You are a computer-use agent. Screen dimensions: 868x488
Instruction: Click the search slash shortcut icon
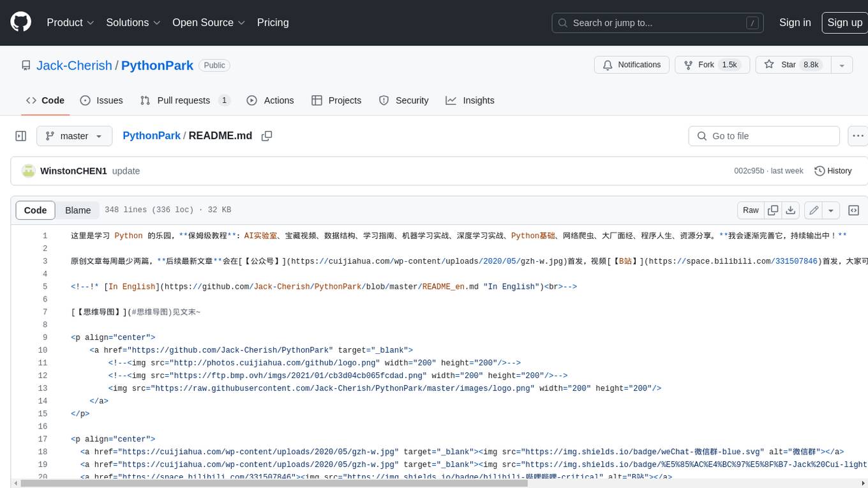point(753,23)
